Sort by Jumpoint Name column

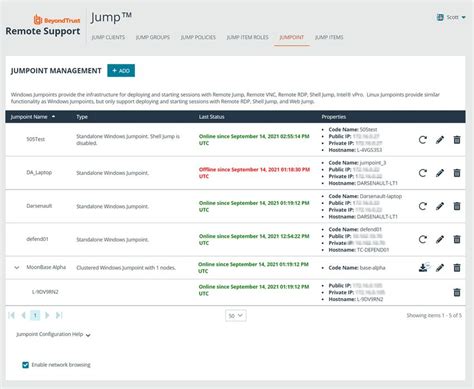[x=33, y=117]
